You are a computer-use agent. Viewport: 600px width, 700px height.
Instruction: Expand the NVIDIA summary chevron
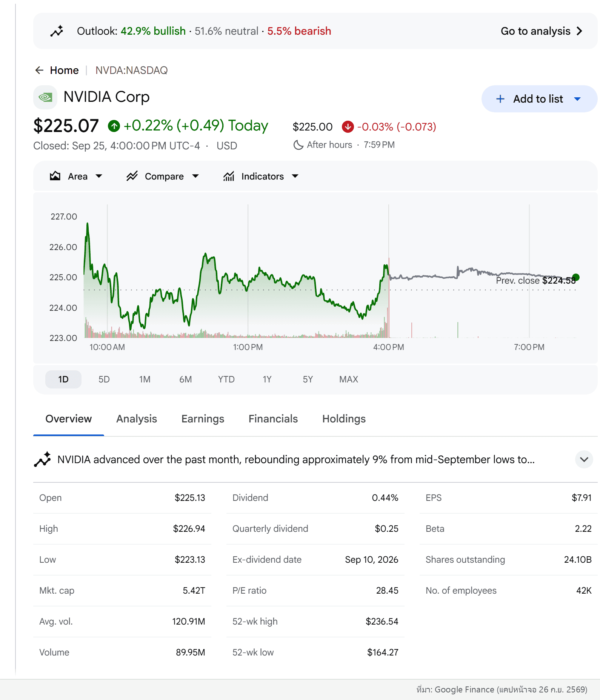click(584, 459)
